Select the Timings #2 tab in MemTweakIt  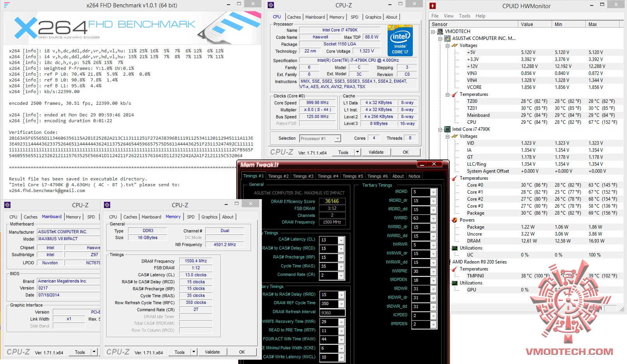point(278,176)
